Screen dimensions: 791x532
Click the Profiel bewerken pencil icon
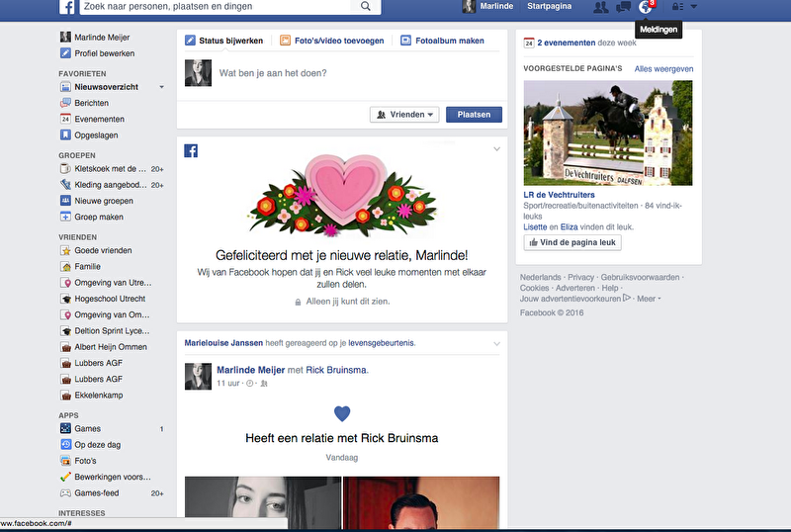(x=65, y=53)
